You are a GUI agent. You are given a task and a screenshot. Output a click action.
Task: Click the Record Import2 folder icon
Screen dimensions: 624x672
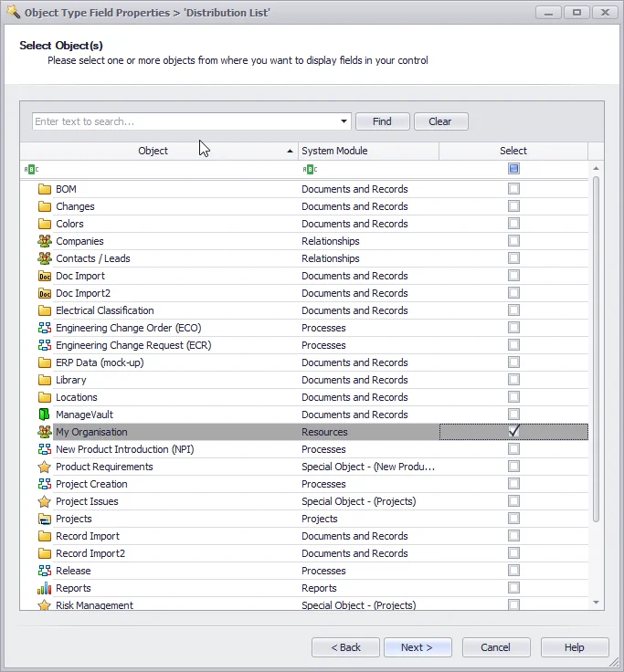pos(44,553)
